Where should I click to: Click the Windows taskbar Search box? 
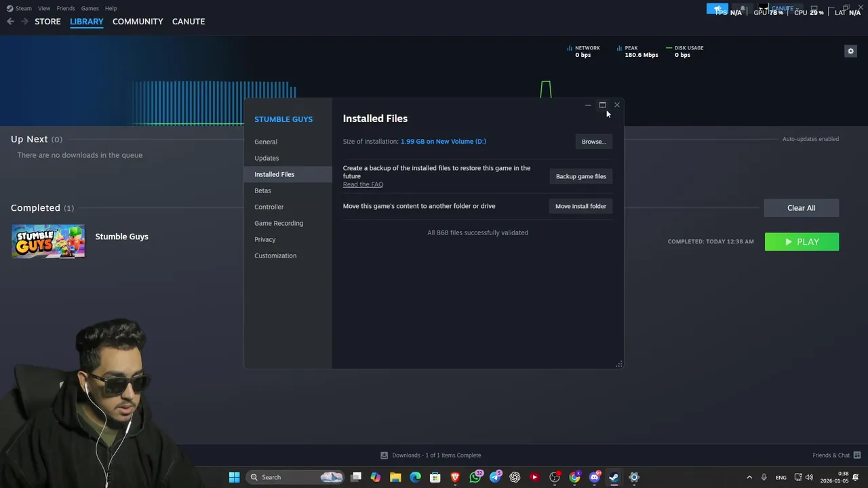pyautogui.click(x=294, y=477)
